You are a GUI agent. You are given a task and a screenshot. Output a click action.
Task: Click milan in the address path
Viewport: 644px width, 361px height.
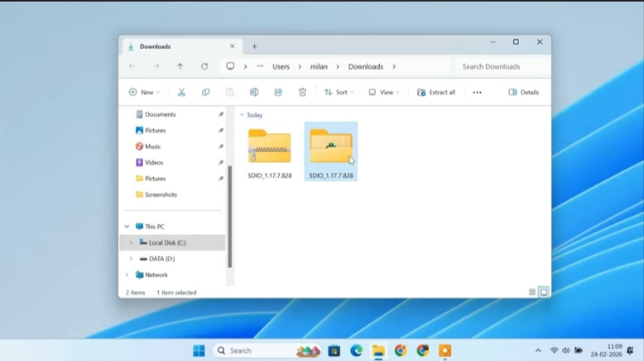pyautogui.click(x=318, y=66)
